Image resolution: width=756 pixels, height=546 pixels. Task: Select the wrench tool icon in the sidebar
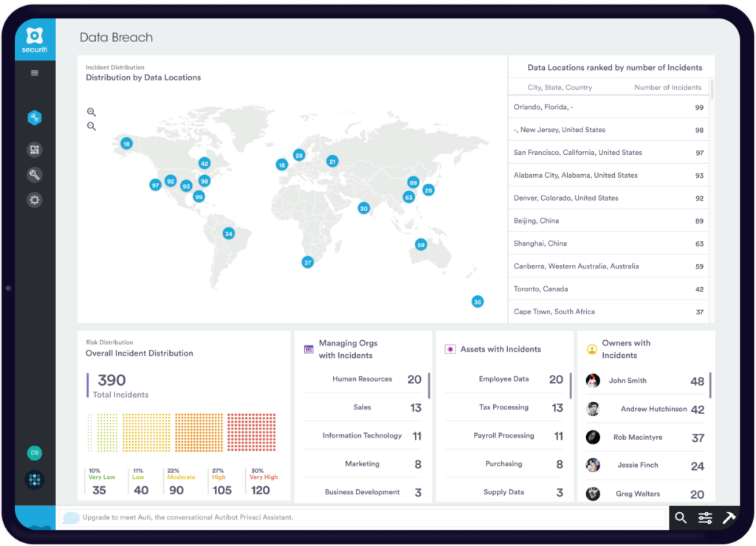tap(35, 175)
